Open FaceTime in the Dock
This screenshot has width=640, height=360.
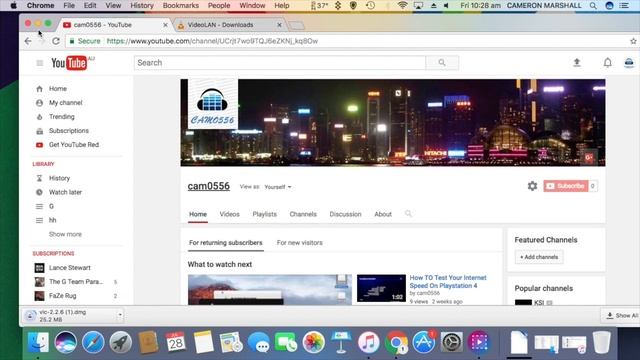pyautogui.click(x=286, y=342)
